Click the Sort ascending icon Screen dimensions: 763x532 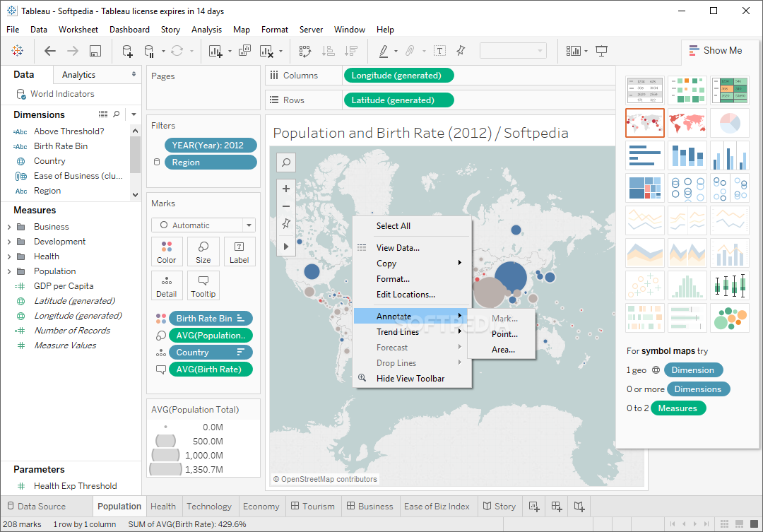[329, 51]
